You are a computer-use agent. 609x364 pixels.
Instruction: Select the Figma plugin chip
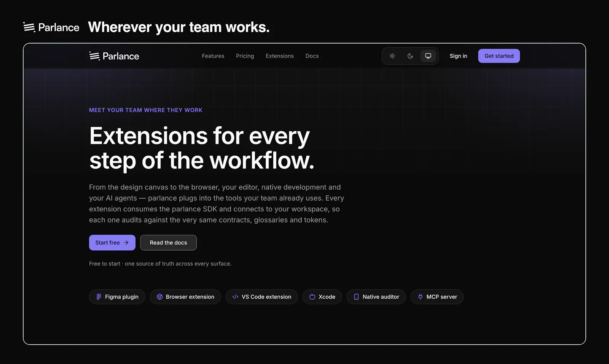coord(117,297)
